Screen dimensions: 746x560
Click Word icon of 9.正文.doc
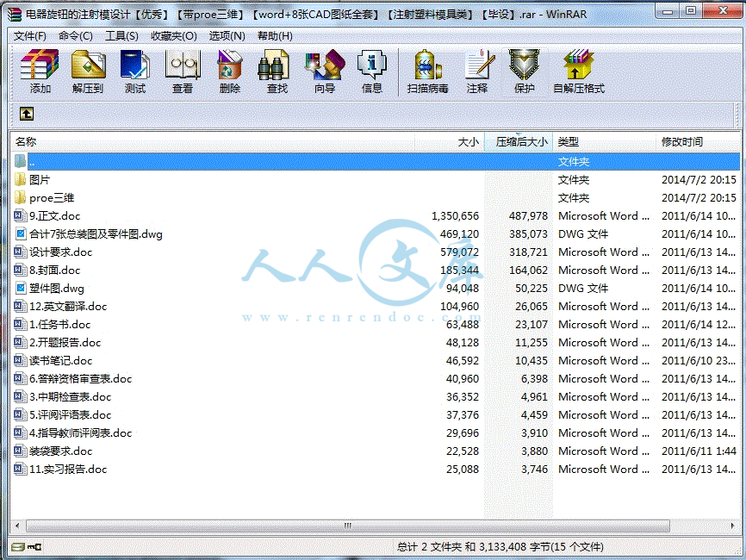[x=20, y=215]
